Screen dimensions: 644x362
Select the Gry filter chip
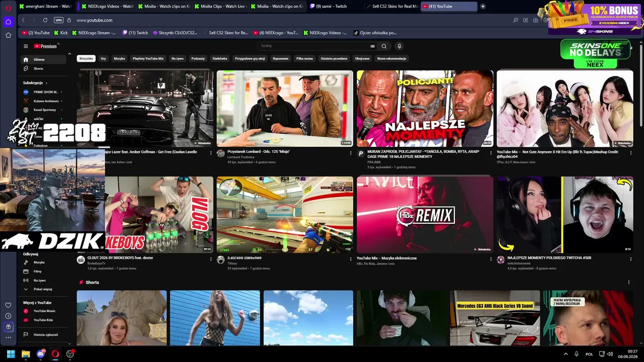pos(103,58)
